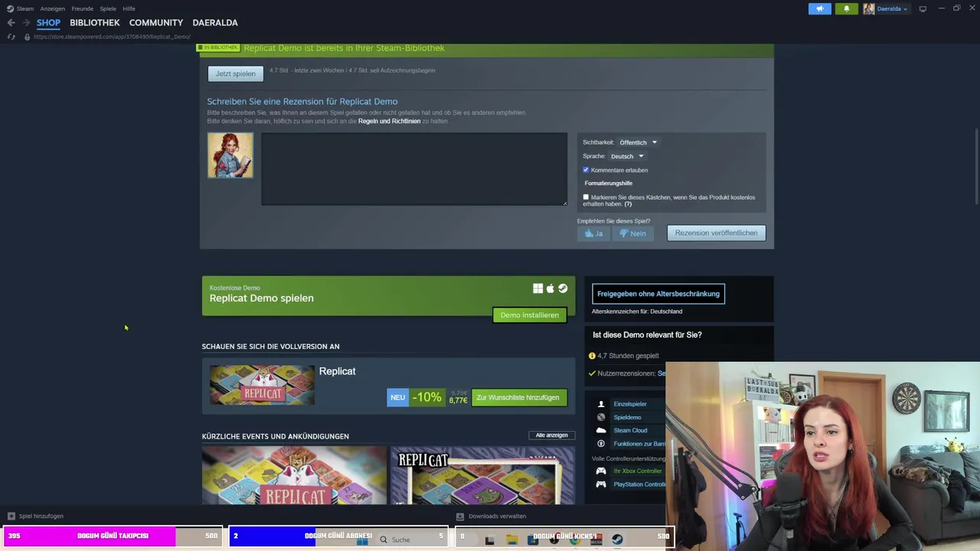Open the Formatierungshilfe link

(x=609, y=184)
